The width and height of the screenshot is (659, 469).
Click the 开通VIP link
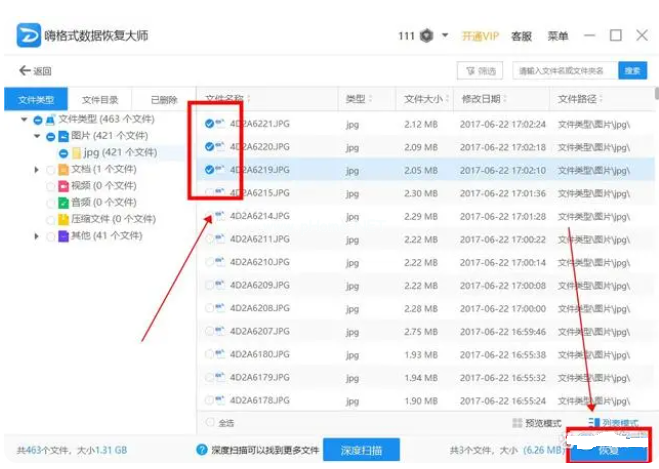[479, 36]
